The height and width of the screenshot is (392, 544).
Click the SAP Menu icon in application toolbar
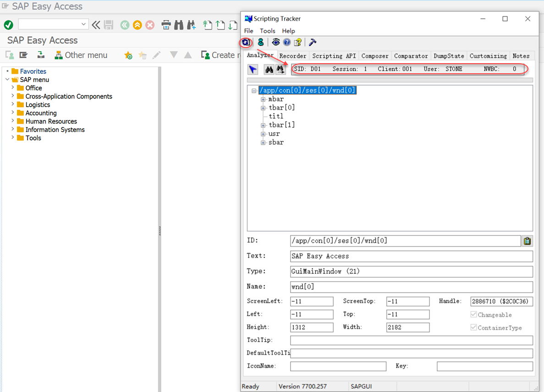(23, 55)
